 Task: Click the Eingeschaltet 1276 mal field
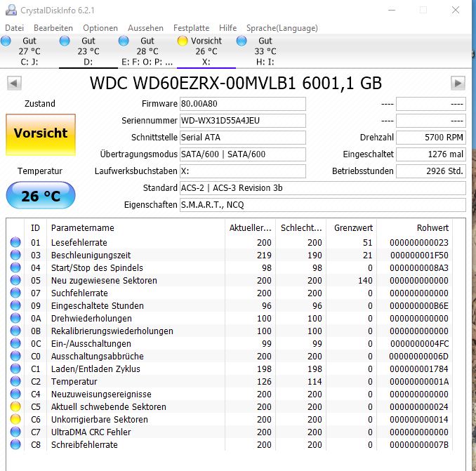(431, 154)
